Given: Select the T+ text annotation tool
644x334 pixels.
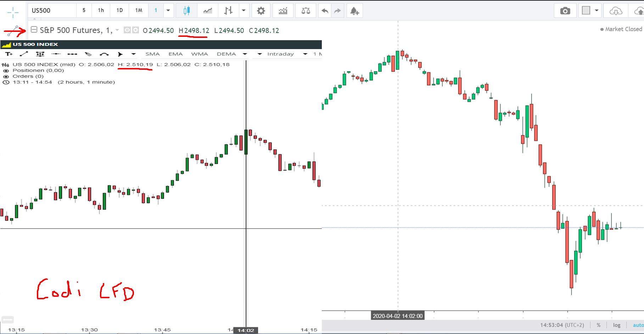Looking at the screenshot, I should 9,54.
